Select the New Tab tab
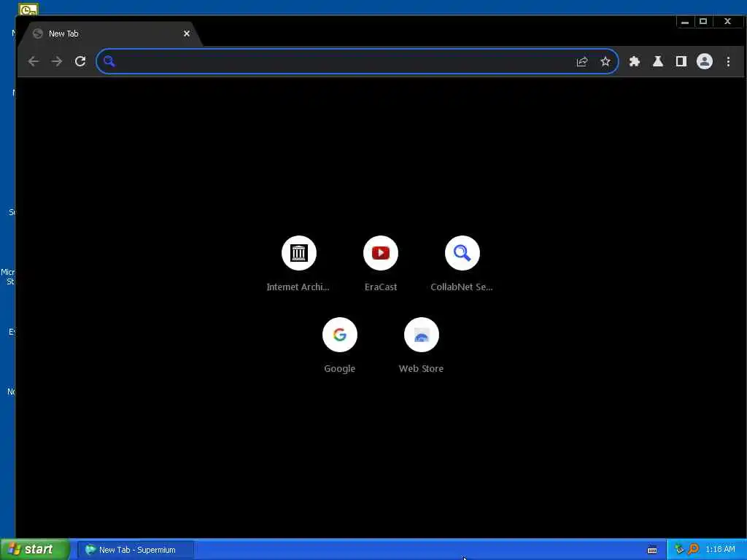747x560 pixels. coord(109,34)
